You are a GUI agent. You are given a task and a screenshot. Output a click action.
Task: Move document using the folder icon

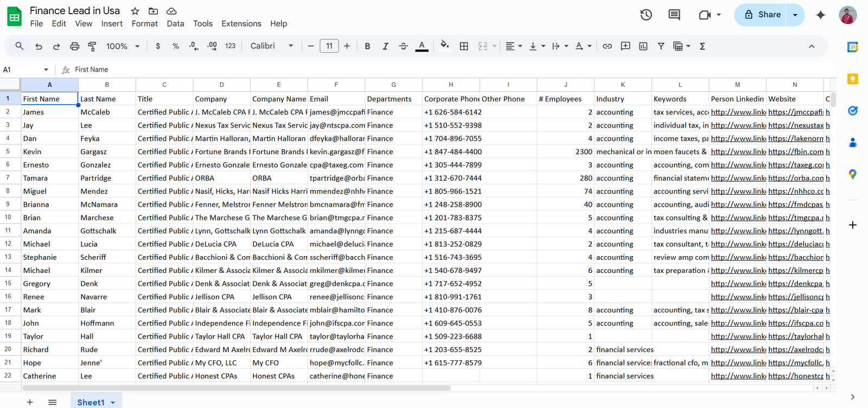(154, 11)
